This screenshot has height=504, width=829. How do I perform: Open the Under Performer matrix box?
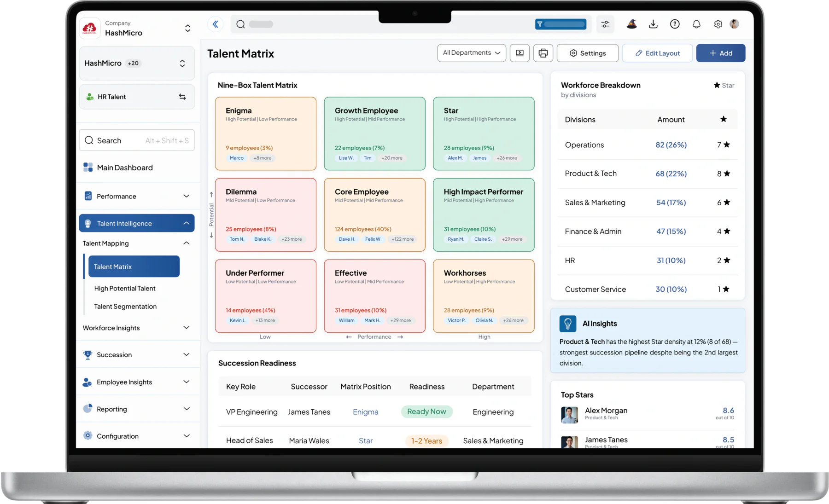266,296
